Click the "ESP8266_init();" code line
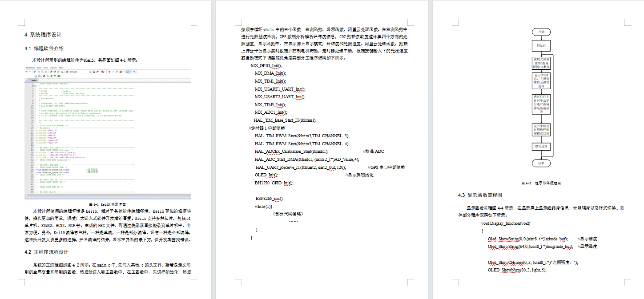This screenshot has width=644, height=299. pyautogui.click(x=269, y=199)
